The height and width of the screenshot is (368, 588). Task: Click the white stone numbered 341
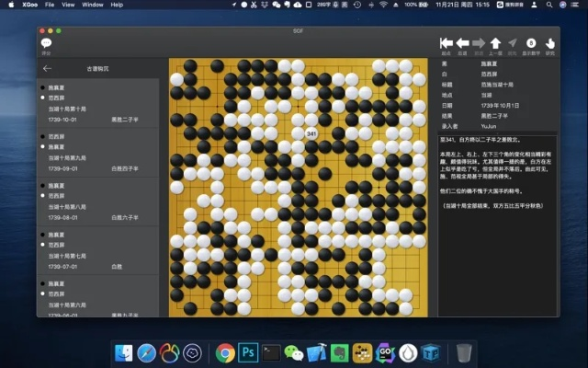click(x=311, y=133)
